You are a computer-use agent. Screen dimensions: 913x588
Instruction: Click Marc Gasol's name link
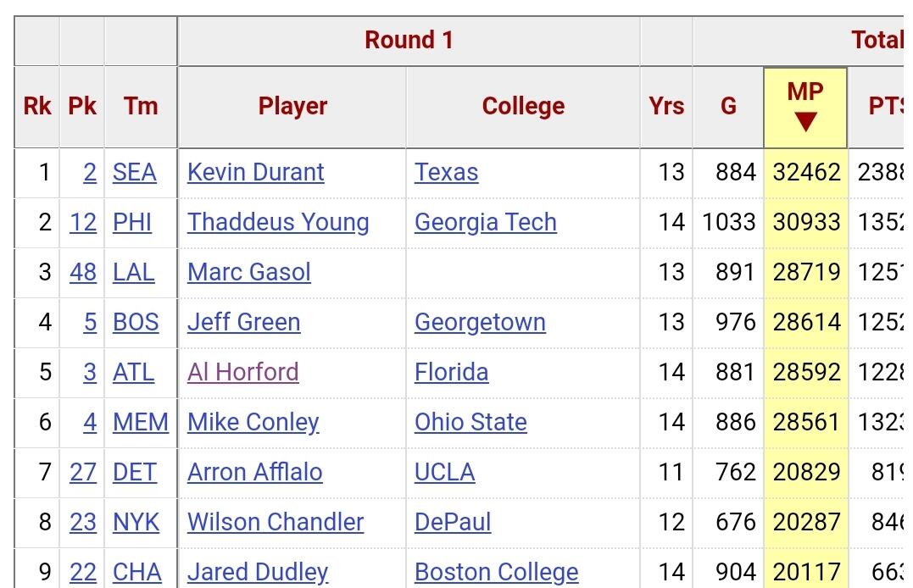pyautogui.click(x=248, y=272)
